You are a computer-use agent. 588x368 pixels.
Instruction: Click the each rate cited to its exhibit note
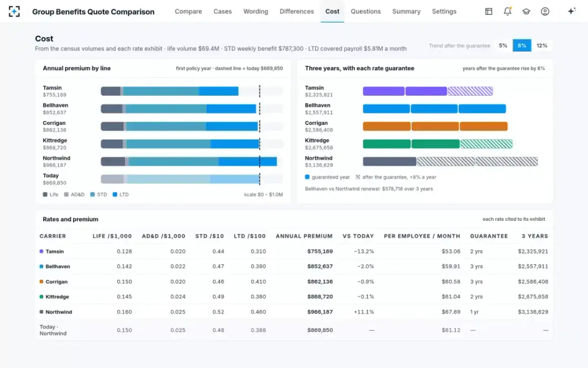[x=514, y=219]
